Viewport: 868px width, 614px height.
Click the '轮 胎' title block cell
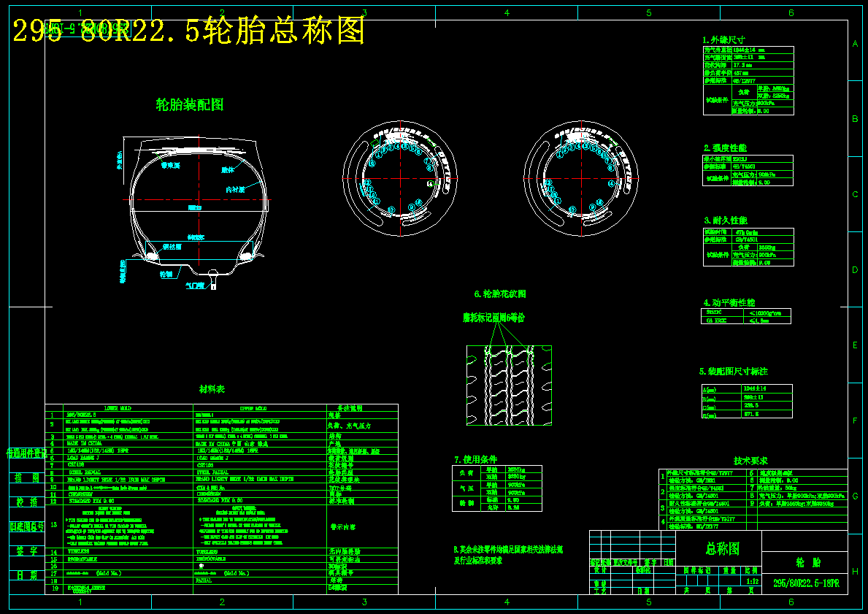point(808,562)
